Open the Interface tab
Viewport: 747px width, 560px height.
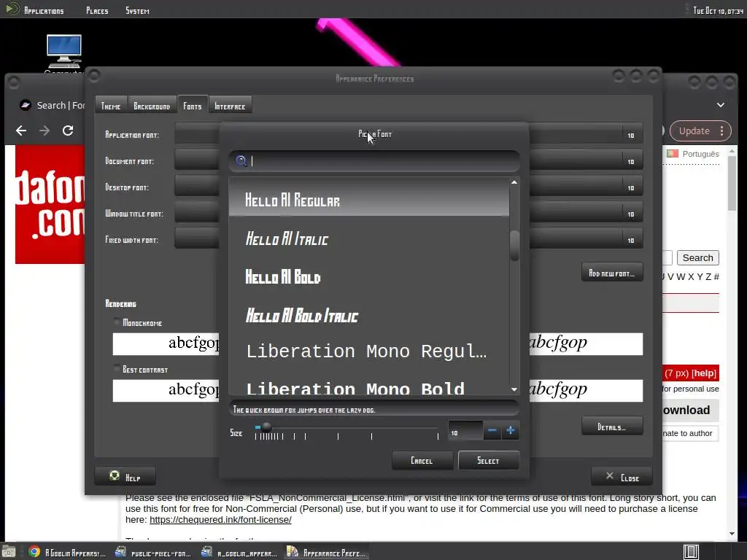(230, 106)
